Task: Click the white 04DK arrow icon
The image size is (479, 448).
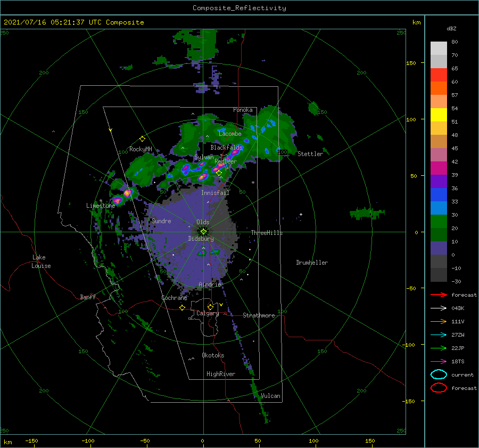Action: click(439, 308)
